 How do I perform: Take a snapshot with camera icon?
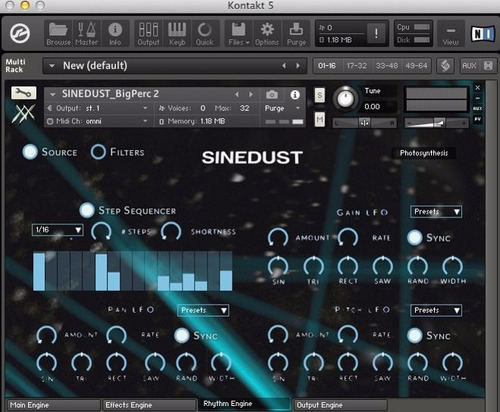tap(272, 95)
